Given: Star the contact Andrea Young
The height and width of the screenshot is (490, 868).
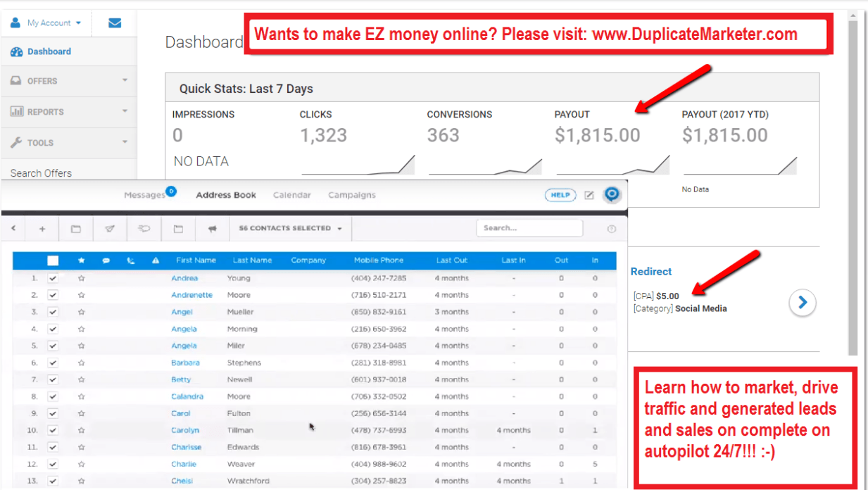Looking at the screenshot, I should coord(81,278).
